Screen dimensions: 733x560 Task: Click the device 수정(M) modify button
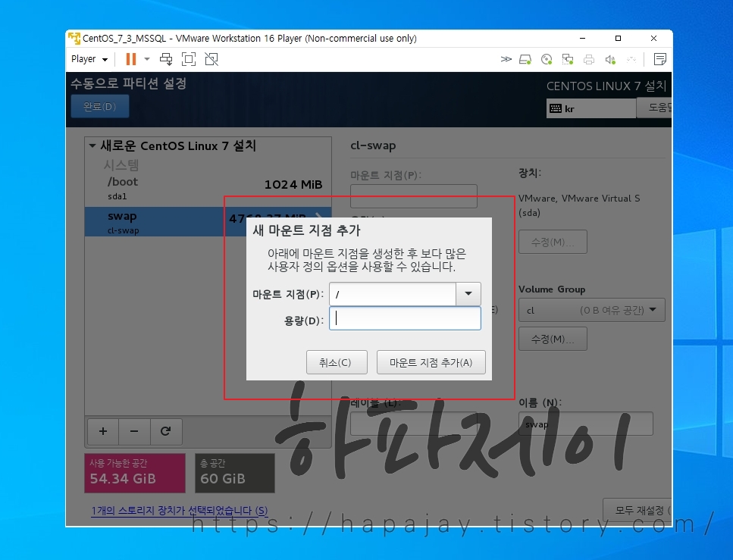click(553, 242)
